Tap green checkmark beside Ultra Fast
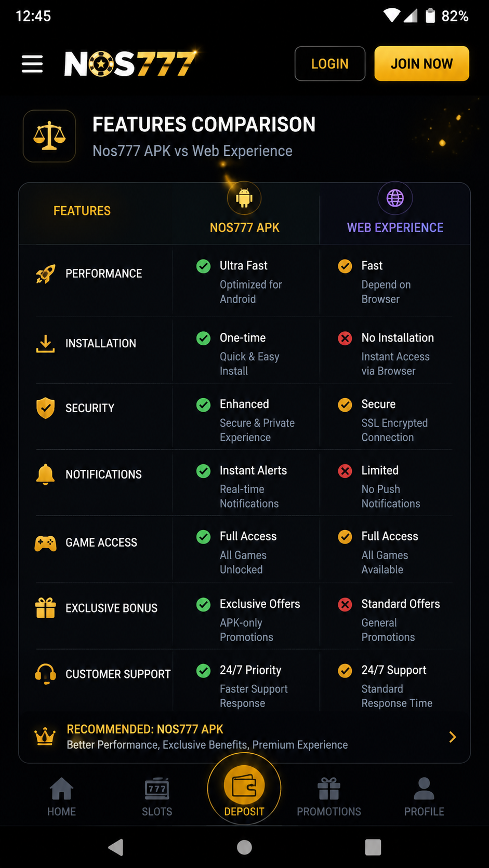489x868 pixels. [204, 266]
